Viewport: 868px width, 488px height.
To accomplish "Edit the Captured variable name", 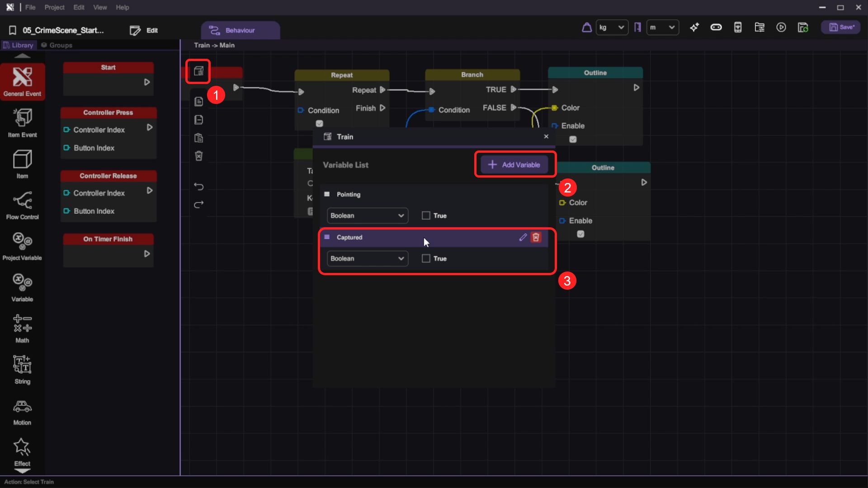I will tap(523, 237).
